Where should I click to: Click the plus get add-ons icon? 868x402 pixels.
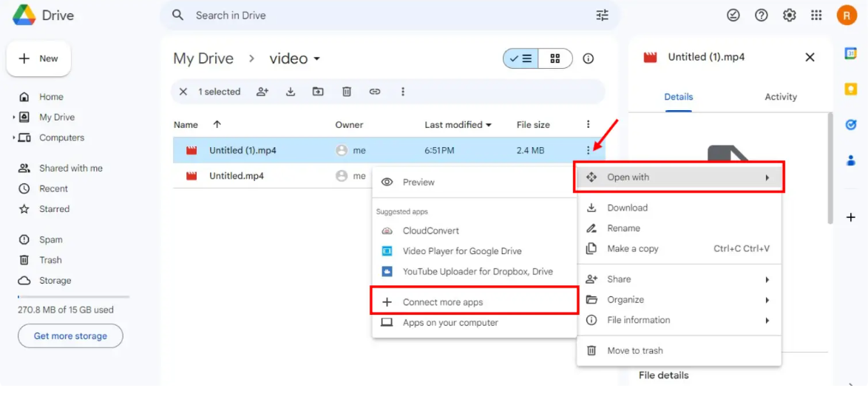[x=851, y=217]
